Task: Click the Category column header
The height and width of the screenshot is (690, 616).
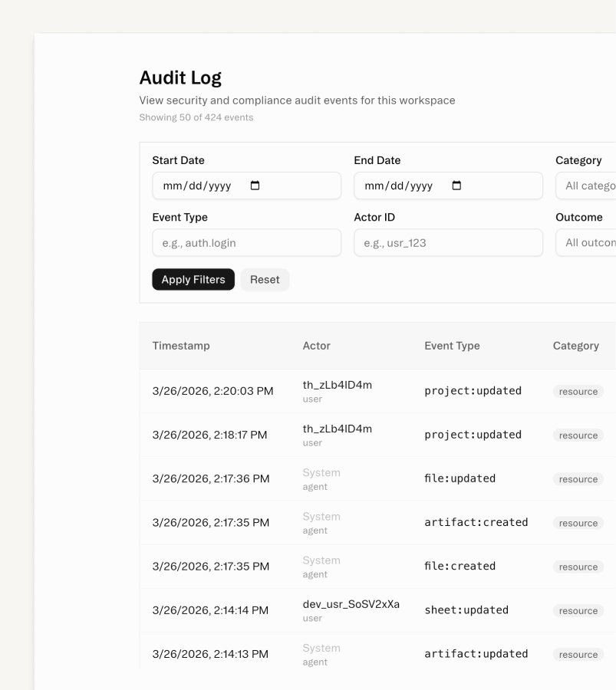Action: click(576, 346)
